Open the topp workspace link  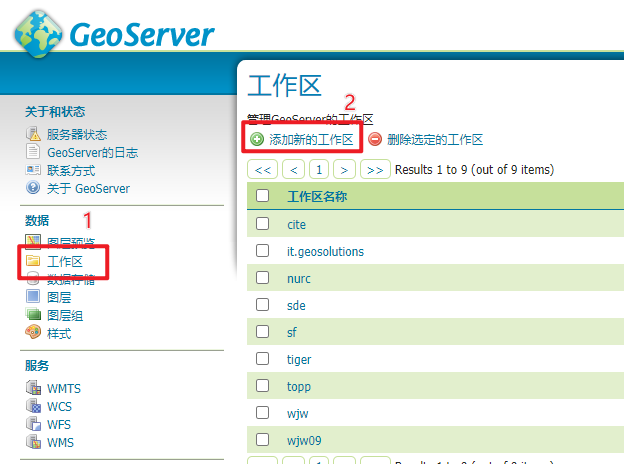299,387
